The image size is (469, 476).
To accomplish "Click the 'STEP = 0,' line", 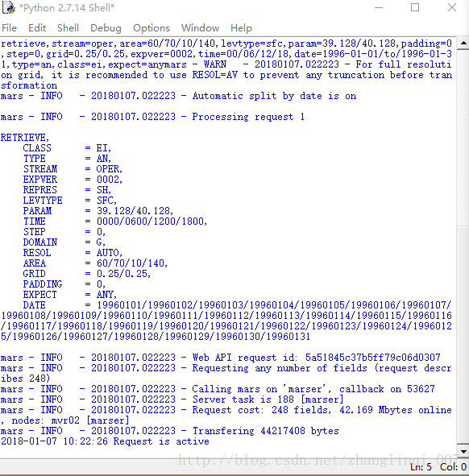I will pos(64,232).
